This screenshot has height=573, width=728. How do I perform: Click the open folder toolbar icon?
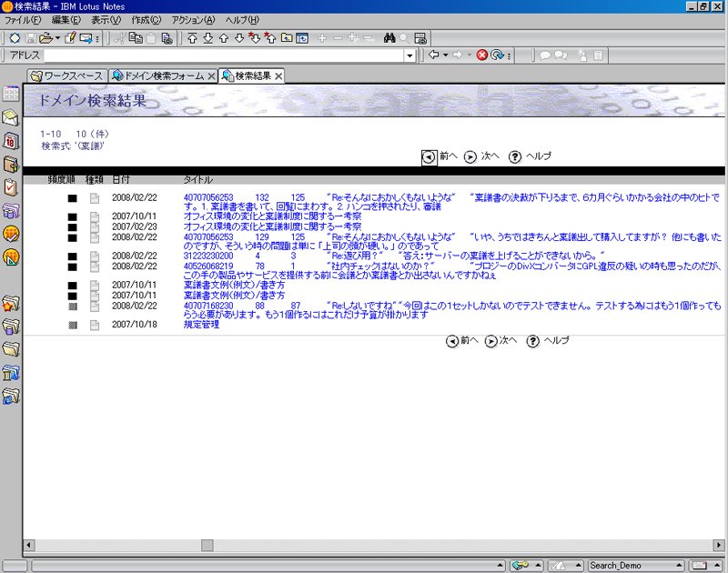coord(46,38)
